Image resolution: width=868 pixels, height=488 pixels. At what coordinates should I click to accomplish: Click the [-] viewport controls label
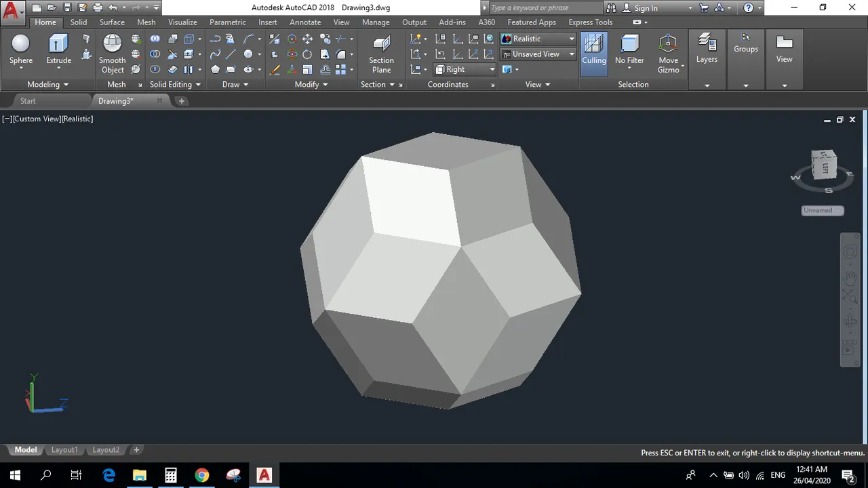pyautogui.click(x=7, y=119)
